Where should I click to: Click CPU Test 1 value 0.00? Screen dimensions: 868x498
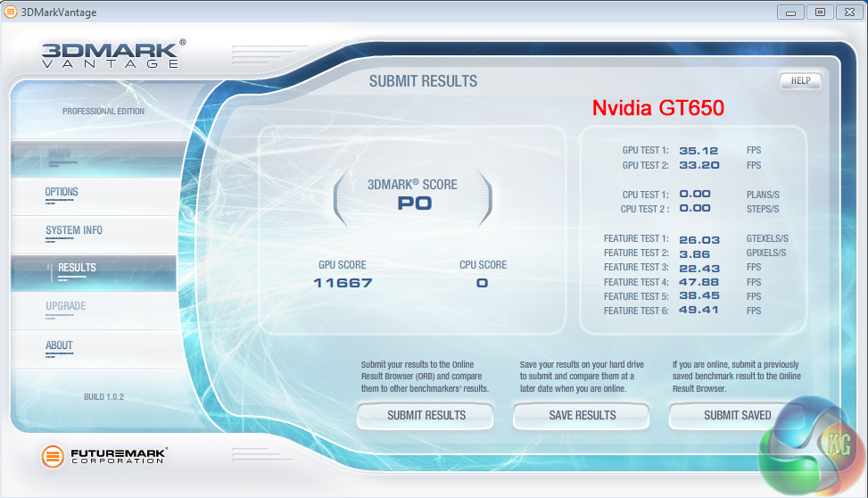(x=695, y=194)
